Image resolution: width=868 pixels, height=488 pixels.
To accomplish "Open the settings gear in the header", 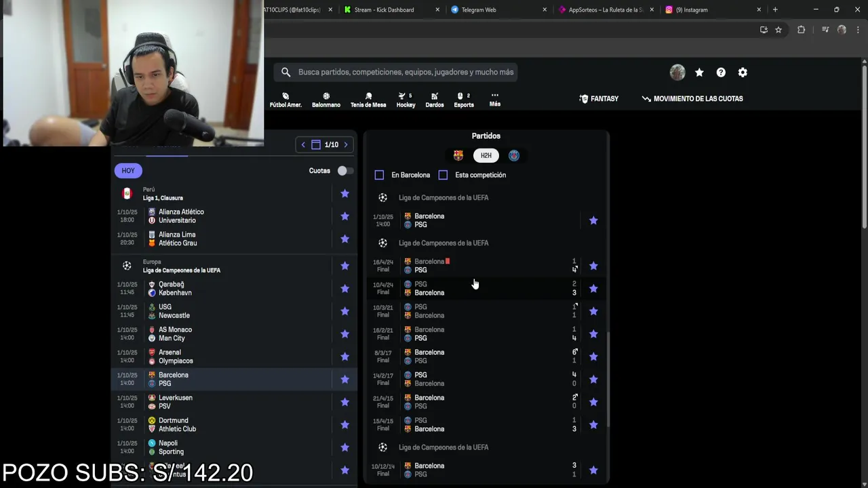I will [743, 73].
